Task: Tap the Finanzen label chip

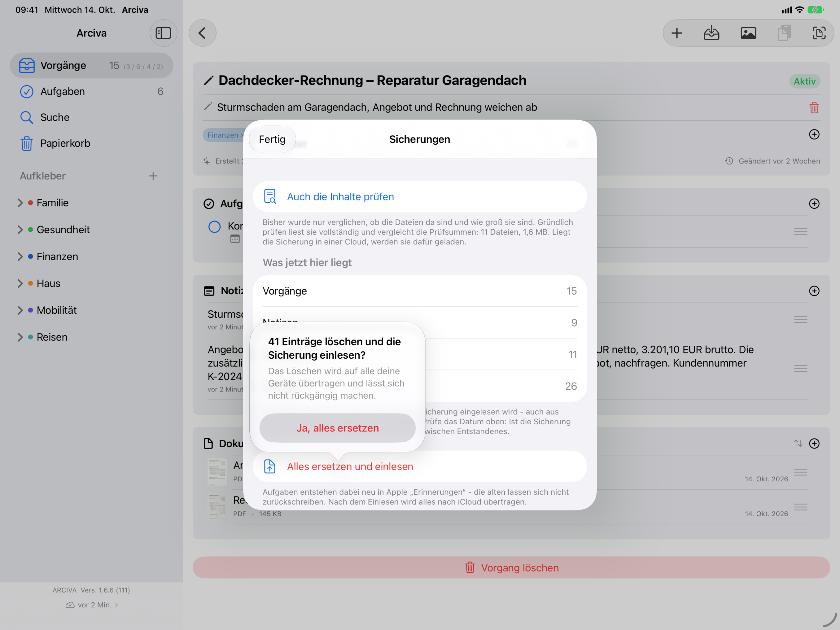Action: click(223, 135)
